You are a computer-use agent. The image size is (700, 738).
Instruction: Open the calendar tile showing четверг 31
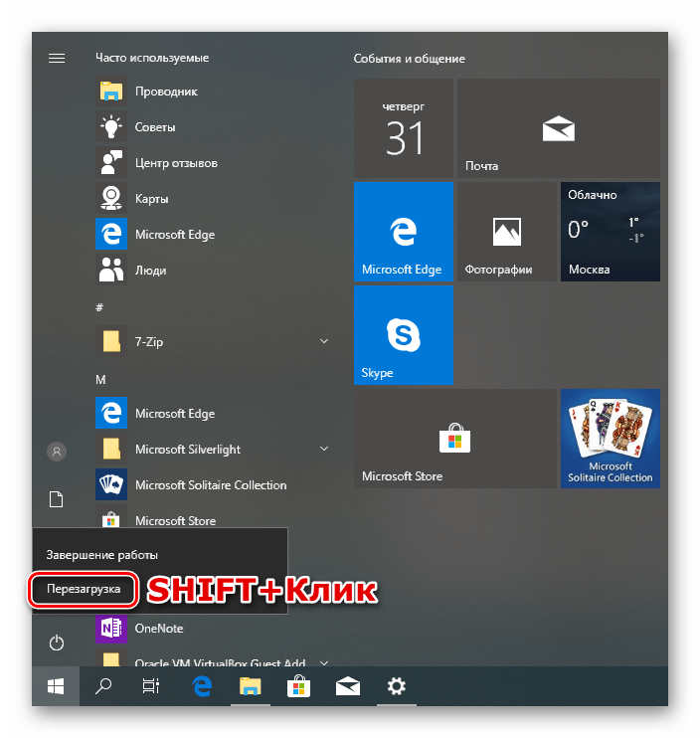[403, 128]
